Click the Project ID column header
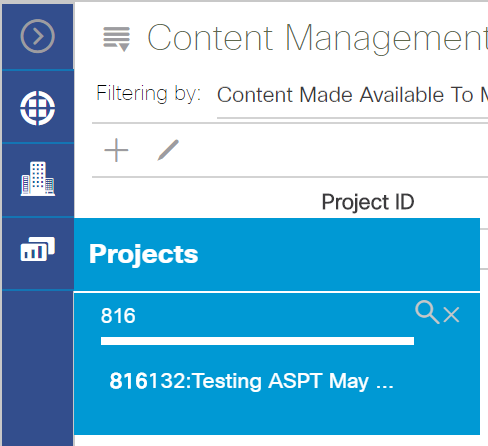Viewport: 488px width, 446px height. (368, 202)
